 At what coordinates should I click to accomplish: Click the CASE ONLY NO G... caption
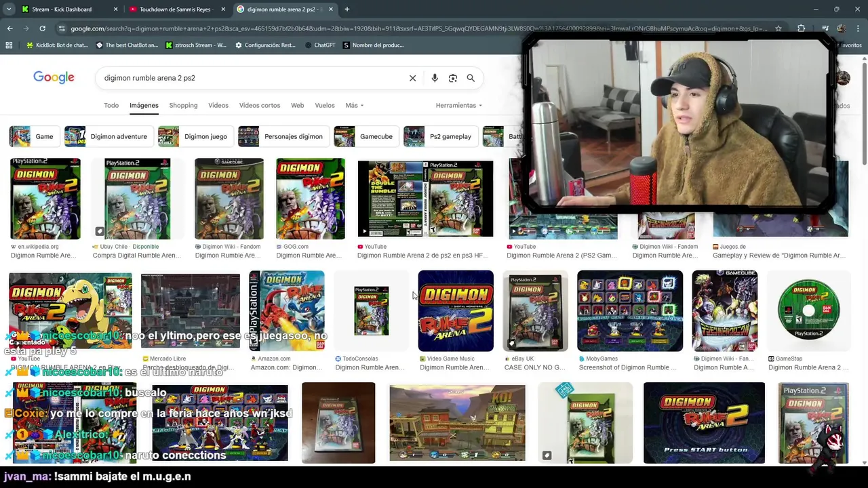(535, 367)
